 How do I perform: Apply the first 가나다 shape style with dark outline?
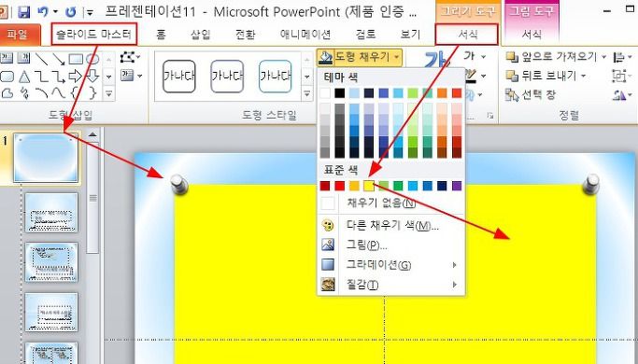pyautogui.click(x=179, y=77)
